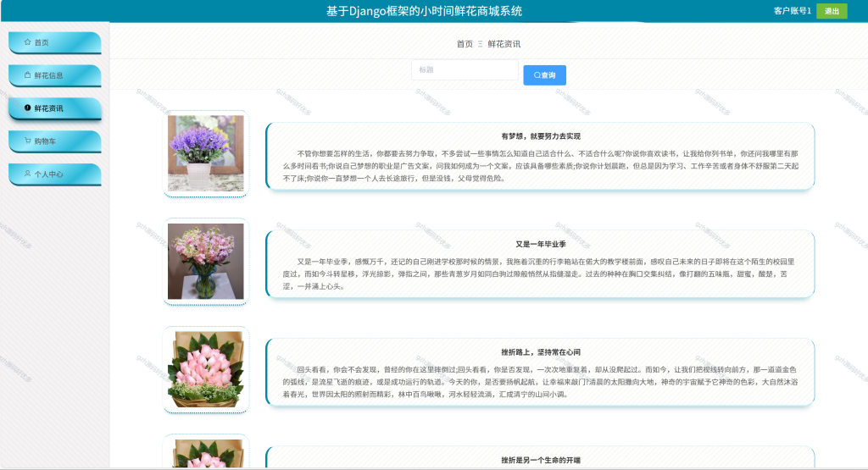Viewport: 868px width, 470px height.
Task: Go to 购物车 in the sidebar
Action: (x=55, y=141)
